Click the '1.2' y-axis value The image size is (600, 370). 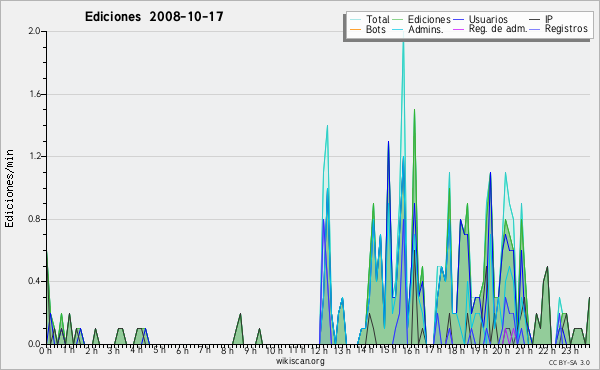[x=34, y=156]
